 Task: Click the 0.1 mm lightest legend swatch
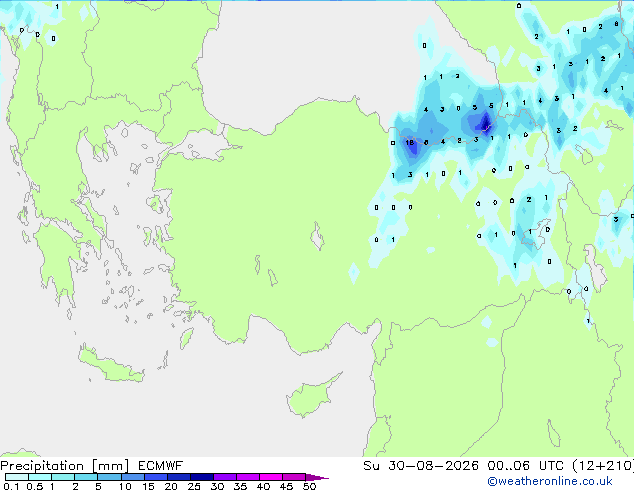click(x=17, y=477)
